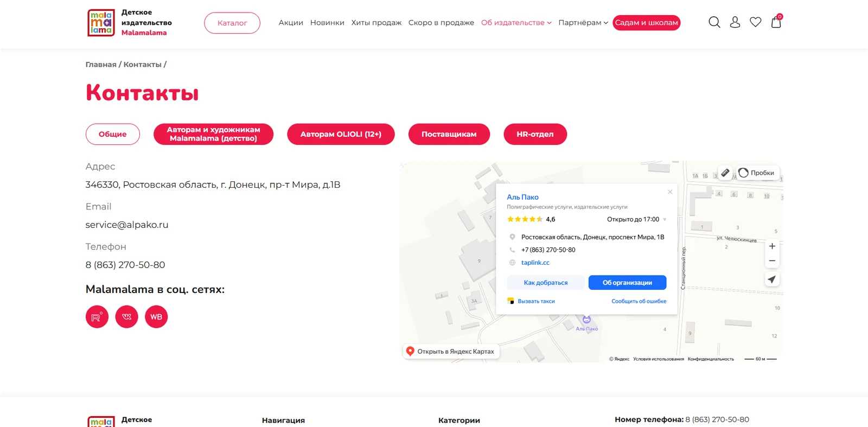Select the map ruler measuring tool
868x427 pixels.
(x=725, y=173)
